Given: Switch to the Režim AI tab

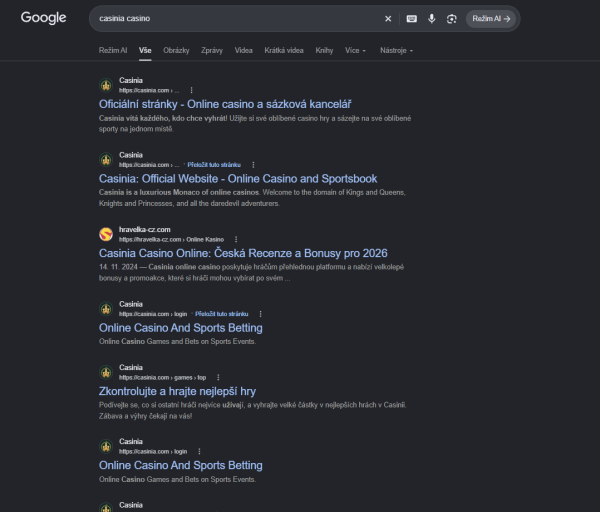Looking at the screenshot, I should tap(113, 51).
